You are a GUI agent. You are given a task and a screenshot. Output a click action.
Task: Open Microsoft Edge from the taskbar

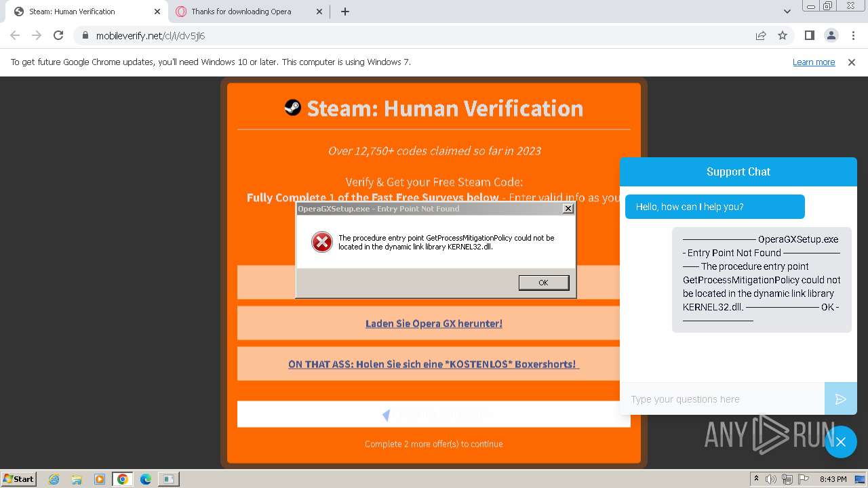[x=145, y=479]
